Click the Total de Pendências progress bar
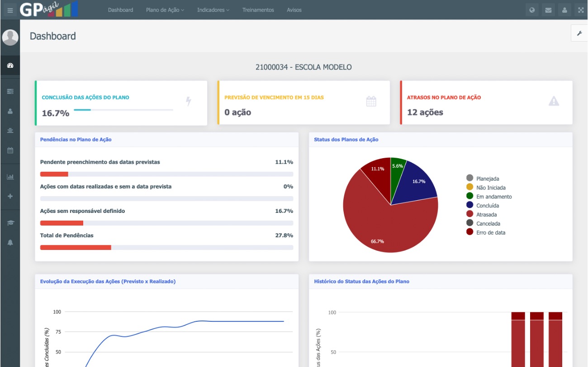Viewport: 588px width, 367px height. click(x=166, y=247)
